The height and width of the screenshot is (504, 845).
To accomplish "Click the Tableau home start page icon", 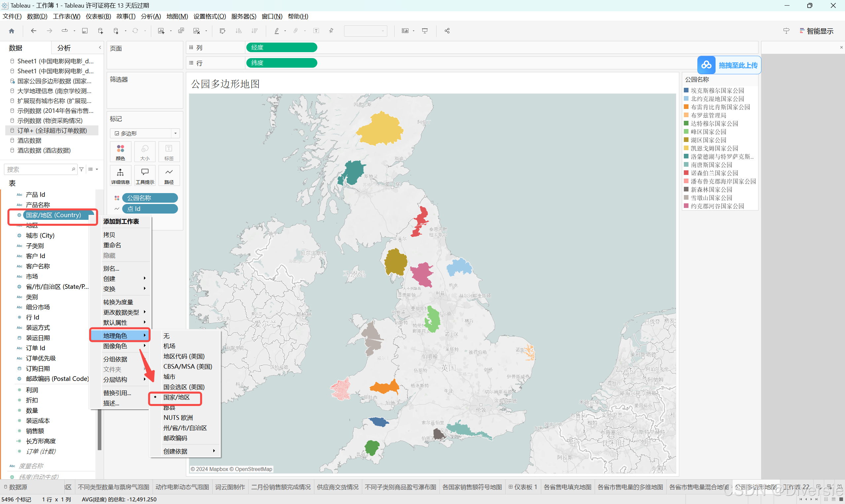I will point(12,31).
